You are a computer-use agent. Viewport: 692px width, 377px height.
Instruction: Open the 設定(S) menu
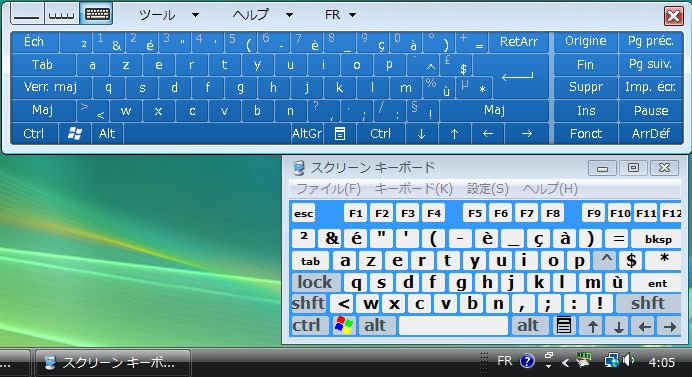click(x=488, y=189)
